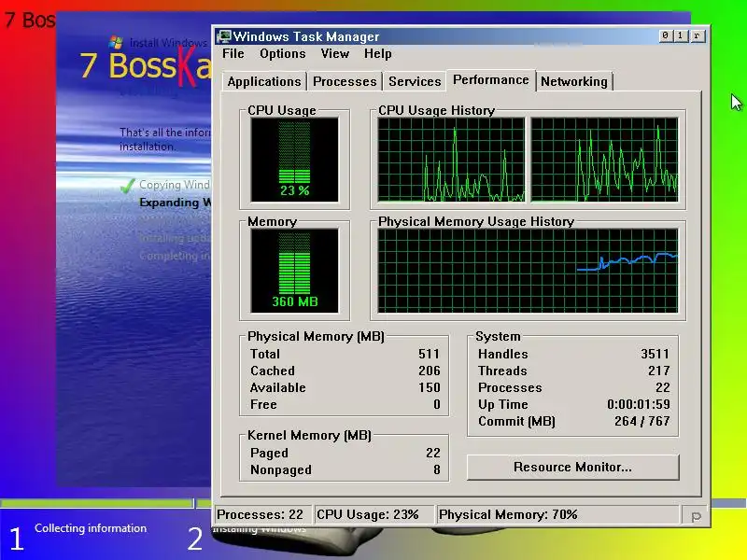Screen dimensions: 747x560
Task: Click the left CPU Usage History graph
Action: pyautogui.click(x=451, y=160)
